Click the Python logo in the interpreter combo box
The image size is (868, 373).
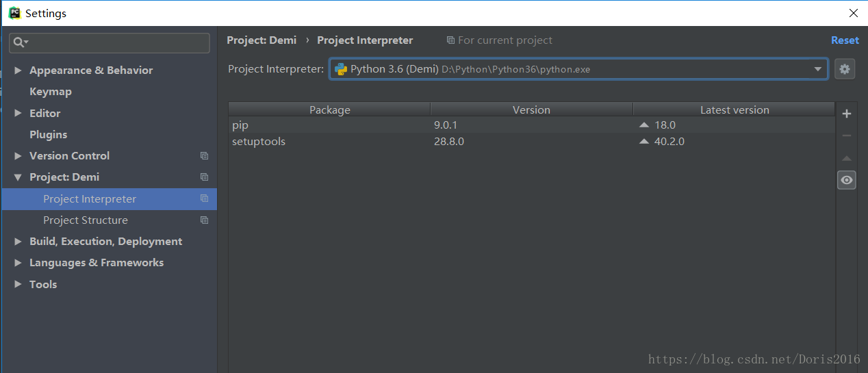[x=340, y=69]
